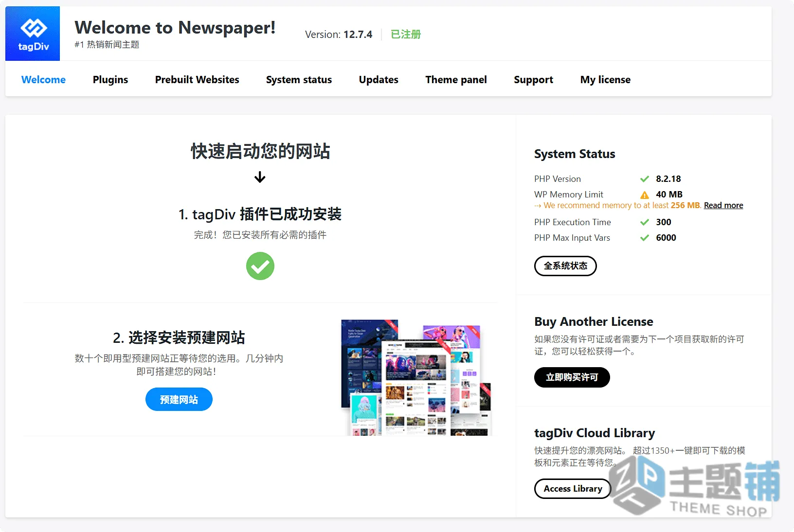
Task: Click the 全系统状态 button
Action: tap(565, 266)
